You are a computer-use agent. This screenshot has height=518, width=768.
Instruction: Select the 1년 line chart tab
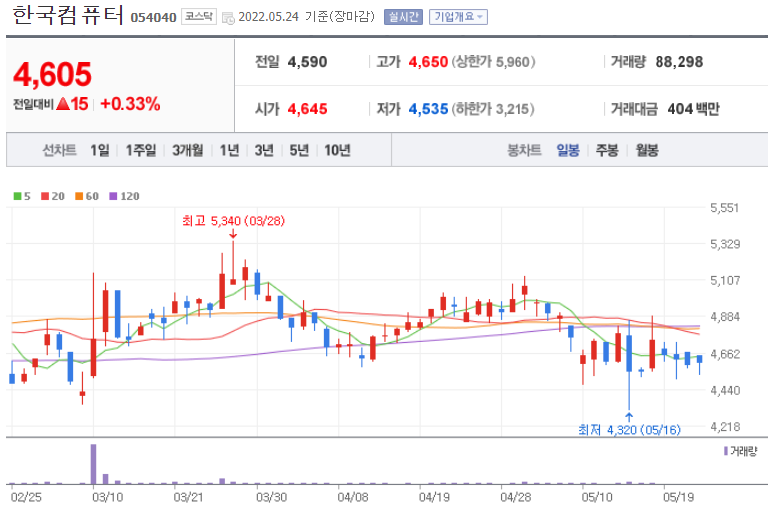click(x=229, y=150)
